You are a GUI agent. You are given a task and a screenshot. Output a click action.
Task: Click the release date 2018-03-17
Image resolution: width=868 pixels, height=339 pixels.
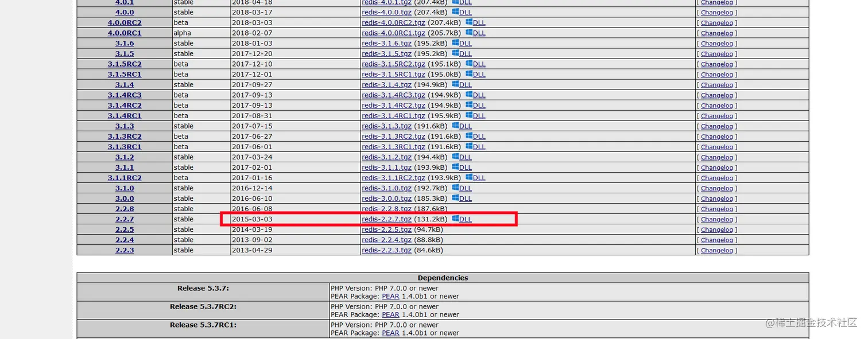252,12
